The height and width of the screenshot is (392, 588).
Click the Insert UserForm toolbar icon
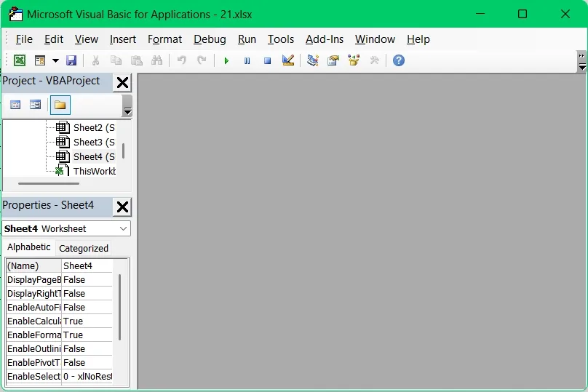[40, 60]
